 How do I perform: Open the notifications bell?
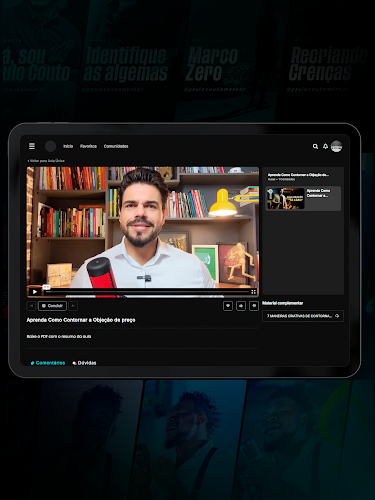pyautogui.click(x=325, y=146)
